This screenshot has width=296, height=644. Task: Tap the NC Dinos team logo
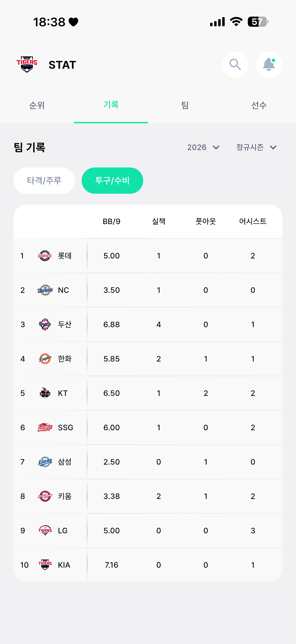tap(45, 290)
